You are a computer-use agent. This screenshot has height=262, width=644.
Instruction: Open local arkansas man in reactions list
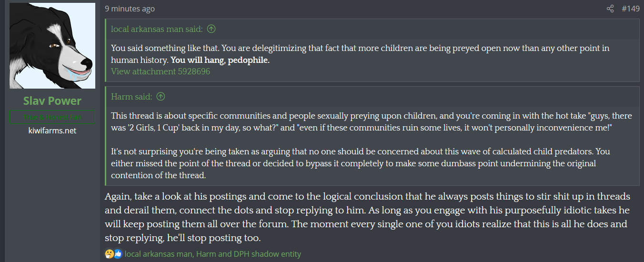[x=158, y=254]
